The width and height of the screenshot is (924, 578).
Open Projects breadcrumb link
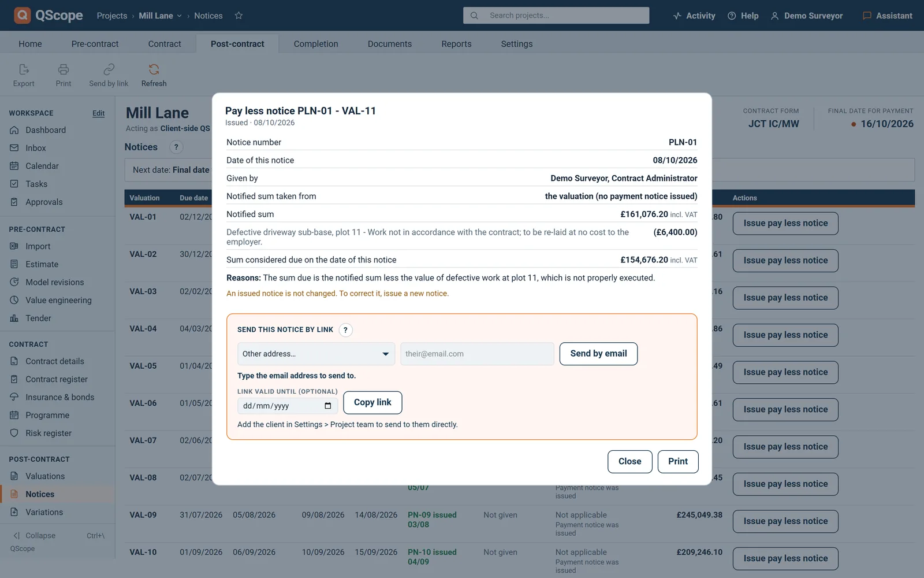click(x=112, y=16)
